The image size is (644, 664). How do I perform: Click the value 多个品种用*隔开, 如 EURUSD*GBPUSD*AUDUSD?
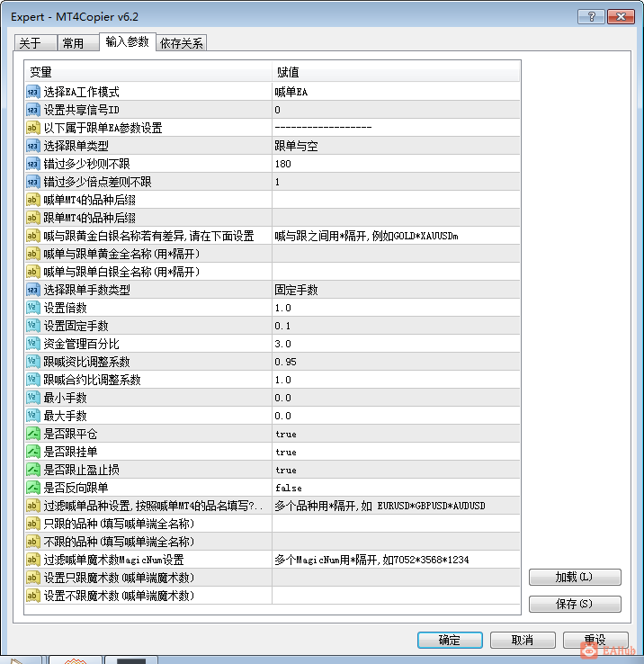pyautogui.click(x=380, y=506)
